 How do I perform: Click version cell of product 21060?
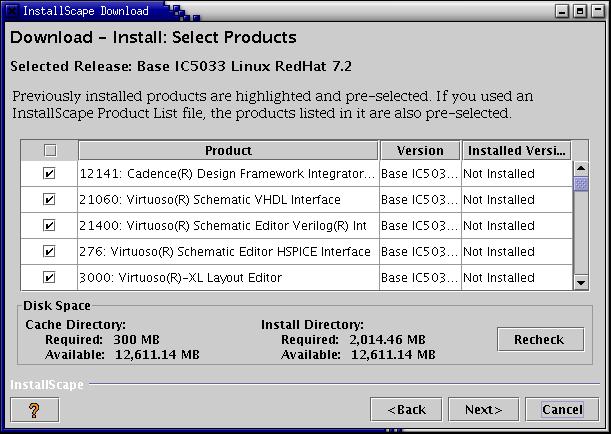420,199
